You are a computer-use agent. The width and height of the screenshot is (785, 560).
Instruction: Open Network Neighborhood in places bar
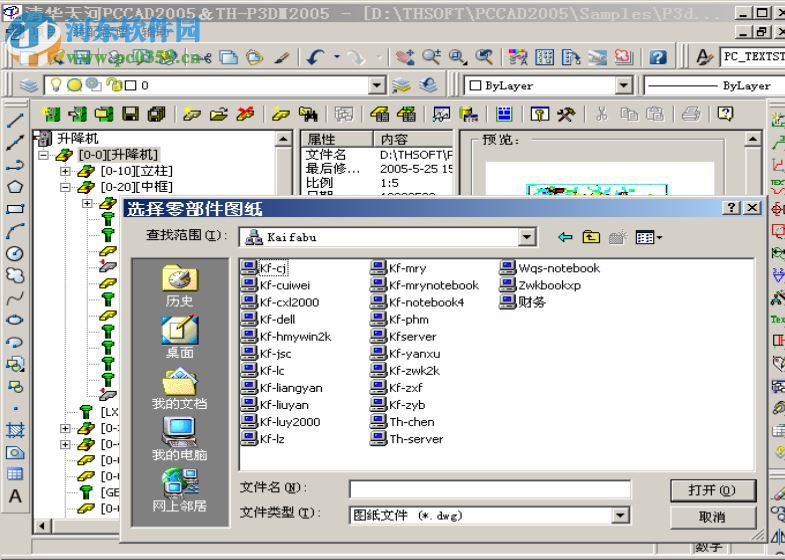[180, 490]
